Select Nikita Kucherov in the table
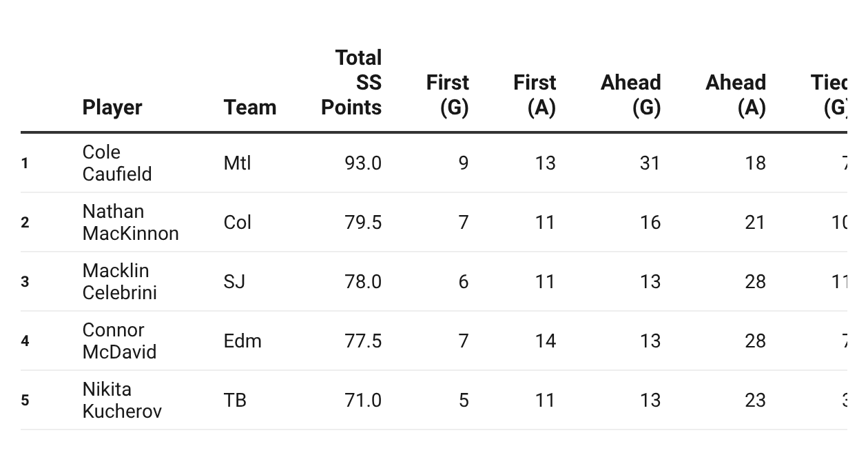Image resolution: width=868 pixels, height=455 pixels. tap(122, 401)
